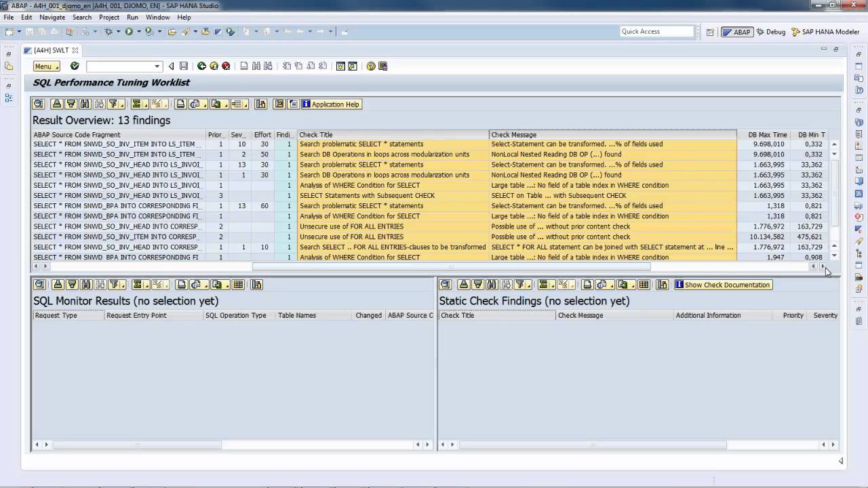Click the yellow Exit arrow icon
Image resolution: width=868 pixels, height=488 pixels.
pos(214,66)
